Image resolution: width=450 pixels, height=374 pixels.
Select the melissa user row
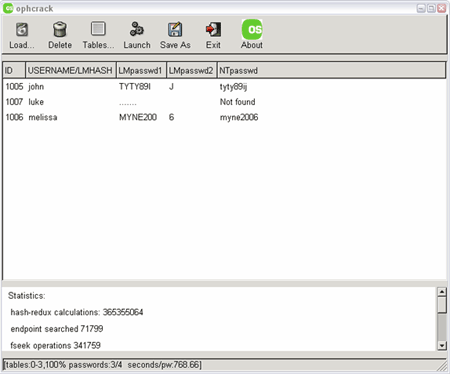point(224,117)
